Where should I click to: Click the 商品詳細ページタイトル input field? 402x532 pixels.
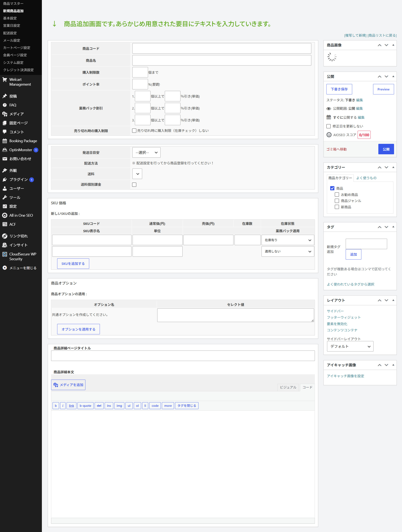coord(183,356)
